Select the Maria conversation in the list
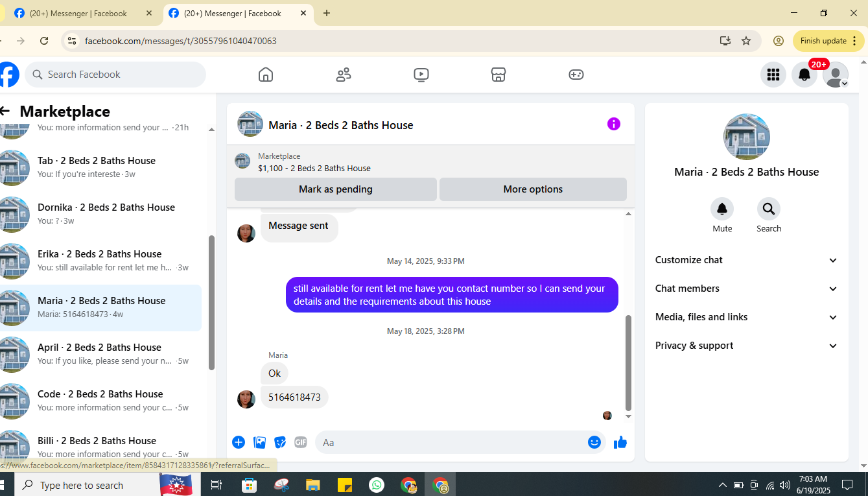Image resolution: width=868 pixels, height=496 pixels. pos(100,307)
